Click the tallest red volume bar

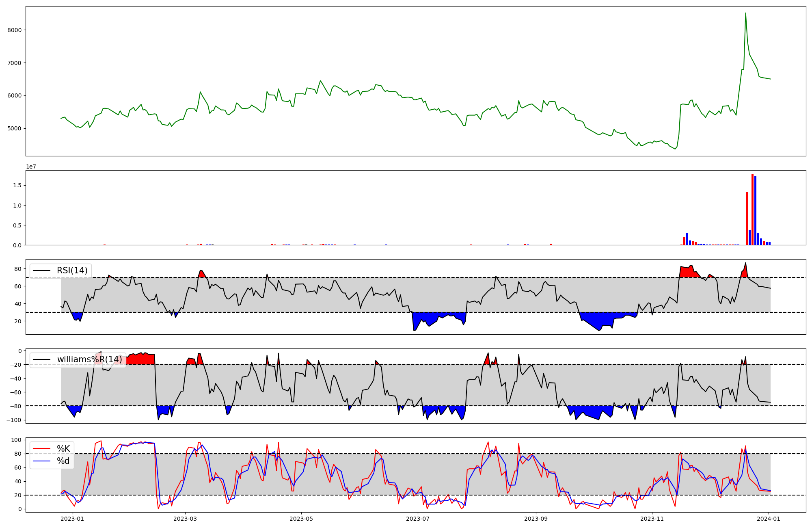coord(752,209)
